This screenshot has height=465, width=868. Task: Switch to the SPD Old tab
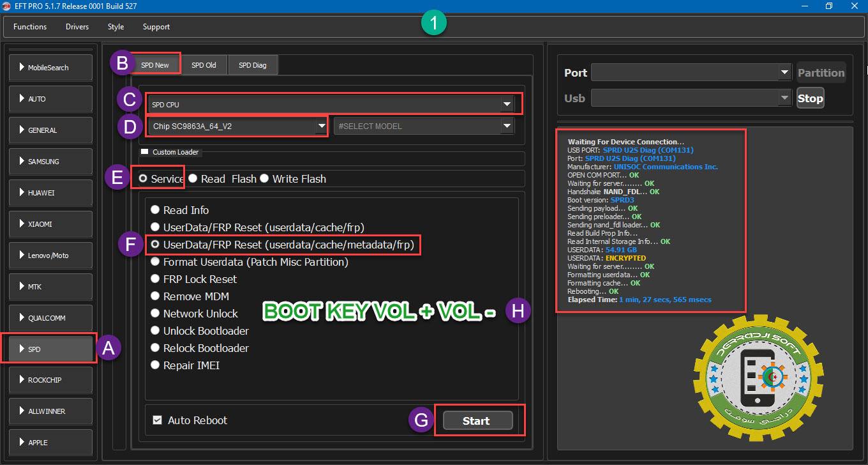204,65
